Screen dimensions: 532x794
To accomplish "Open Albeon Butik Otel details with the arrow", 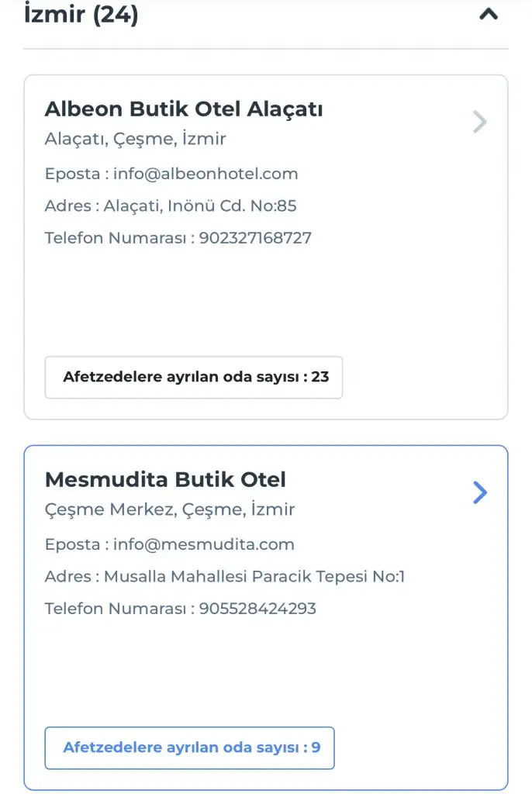I will point(480,122).
